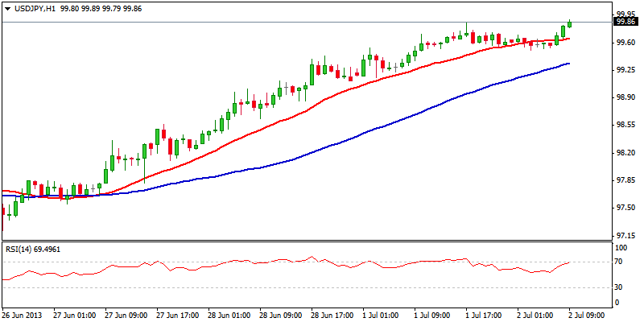Screen dimensions: 644x322
Task: Click the latest green candle at 2 Jul 09:00
Action: tap(569, 24)
